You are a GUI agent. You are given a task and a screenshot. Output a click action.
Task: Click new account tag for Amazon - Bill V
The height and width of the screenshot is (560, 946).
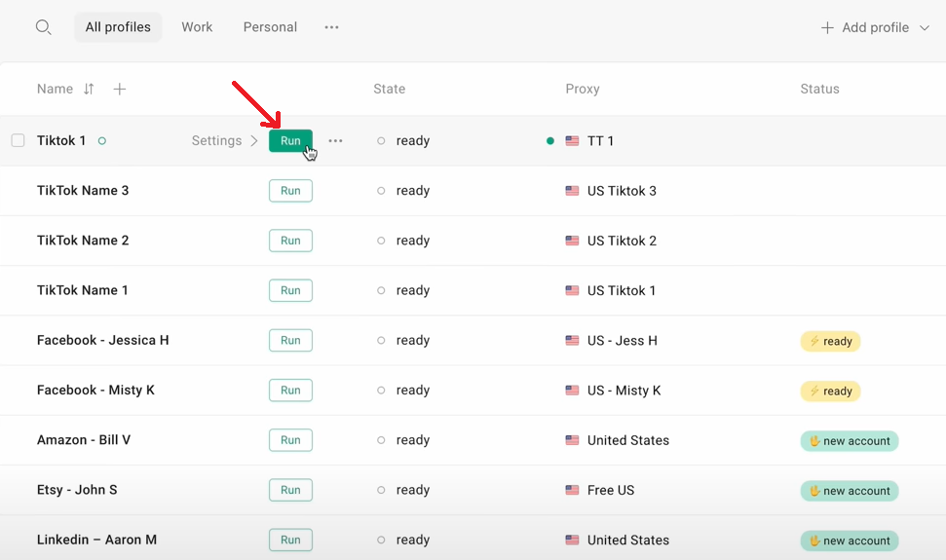pos(850,441)
